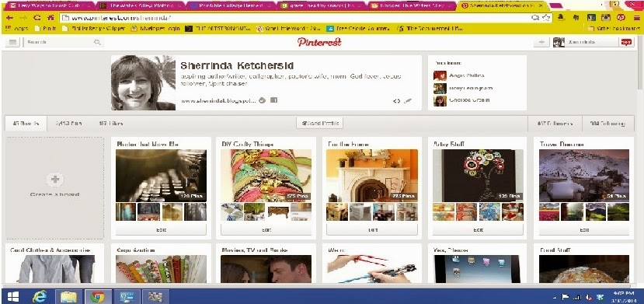Open the Travel Dreams snowy village cover
644x304 pixels.
(x=584, y=176)
